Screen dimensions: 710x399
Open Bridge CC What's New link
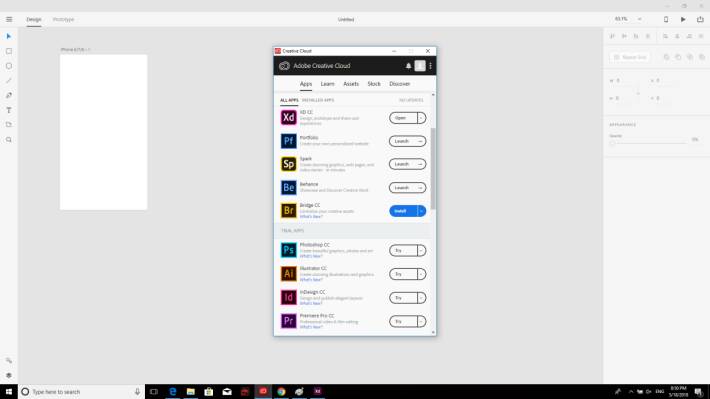(311, 216)
